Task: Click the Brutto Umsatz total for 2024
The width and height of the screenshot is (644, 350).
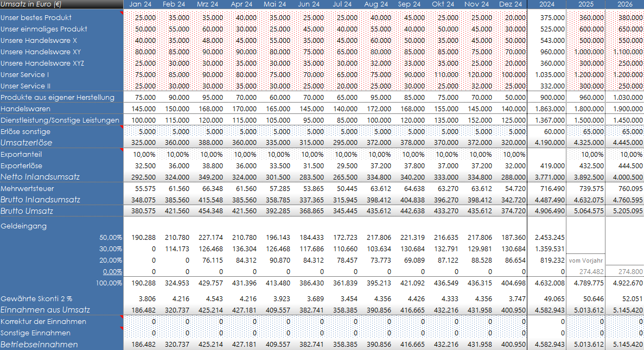Action: (x=547, y=211)
